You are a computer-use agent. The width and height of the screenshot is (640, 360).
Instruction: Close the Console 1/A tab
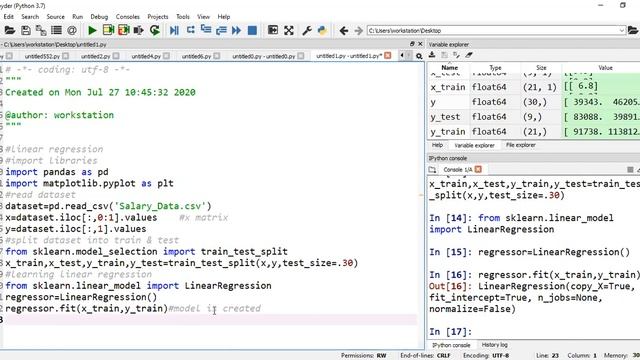pyautogui.click(x=478, y=169)
